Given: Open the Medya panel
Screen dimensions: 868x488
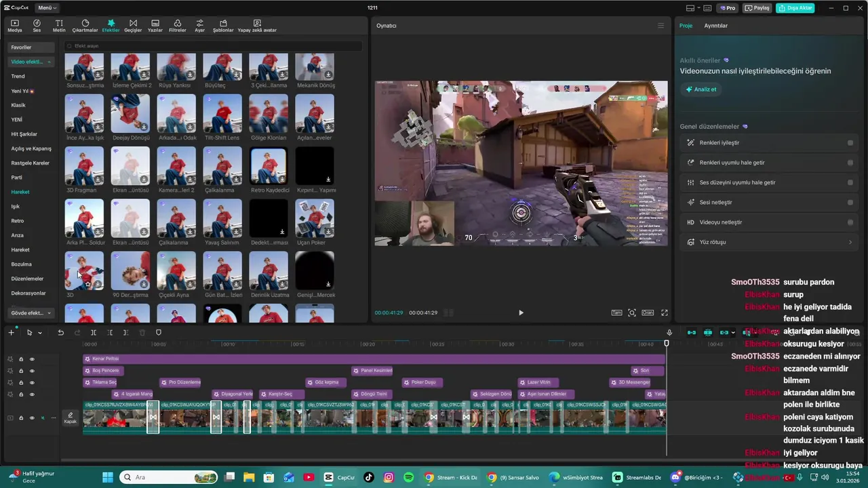Looking at the screenshot, I should pyautogui.click(x=15, y=26).
